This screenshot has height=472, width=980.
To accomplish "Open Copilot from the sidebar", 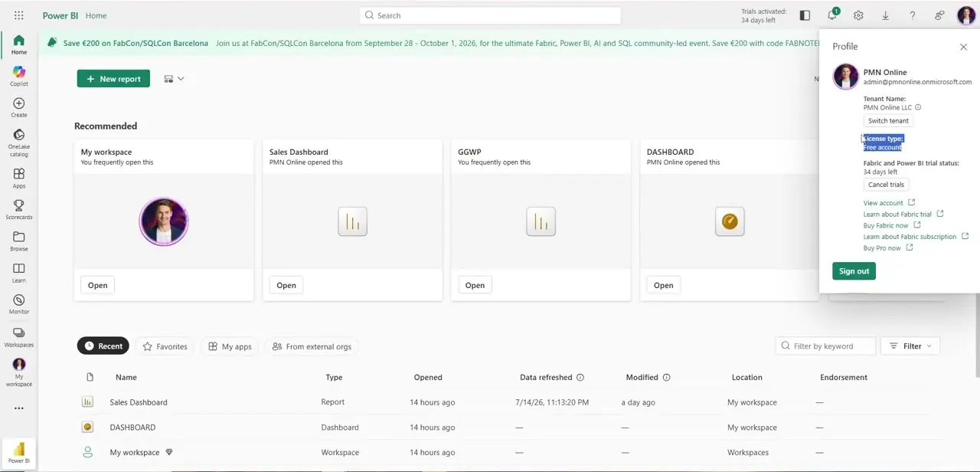I will click(18, 76).
